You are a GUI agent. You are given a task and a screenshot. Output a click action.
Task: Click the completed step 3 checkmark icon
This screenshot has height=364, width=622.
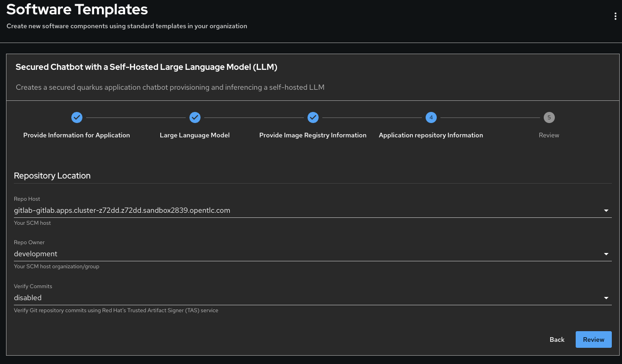point(313,117)
